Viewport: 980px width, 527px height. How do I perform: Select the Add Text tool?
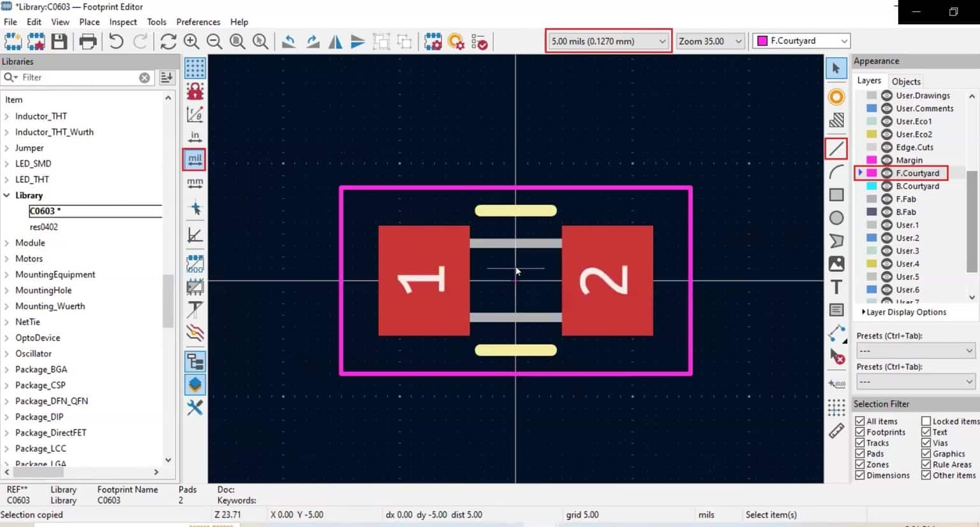(836, 287)
